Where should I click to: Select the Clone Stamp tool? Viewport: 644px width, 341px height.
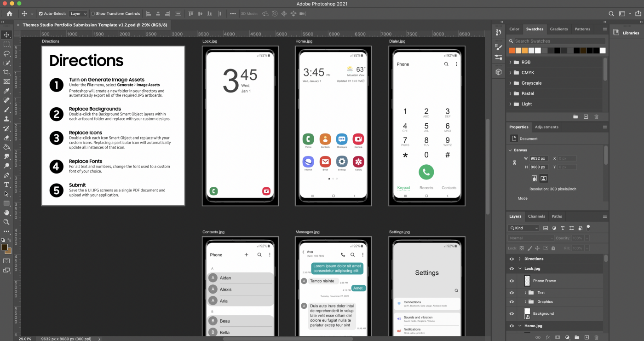click(6, 119)
